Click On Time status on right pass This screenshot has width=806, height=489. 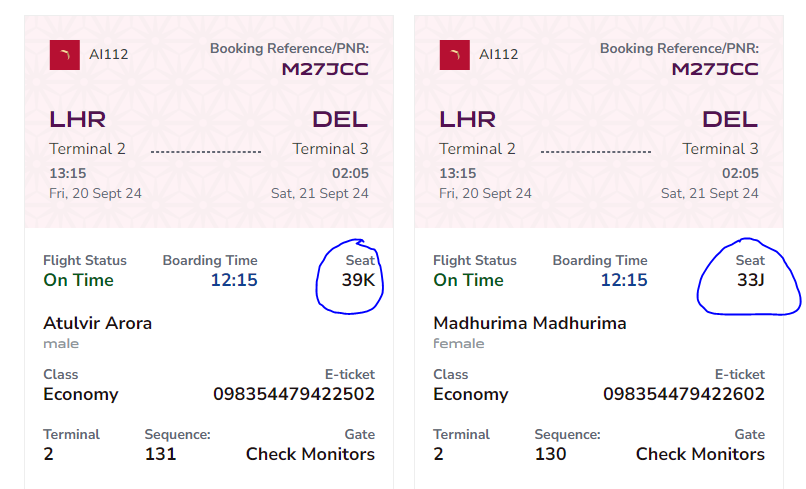pyautogui.click(x=468, y=280)
